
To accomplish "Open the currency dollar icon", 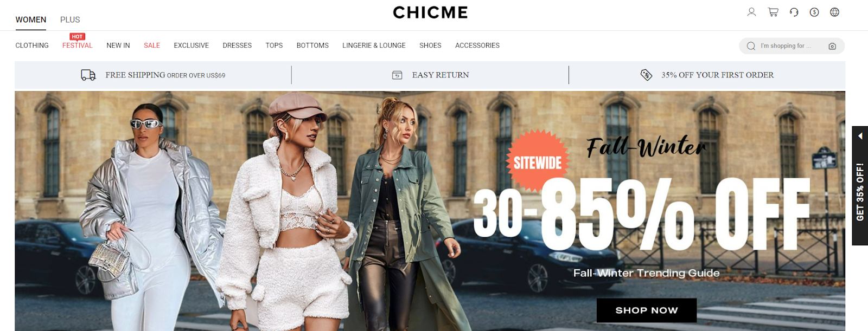I will pyautogui.click(x=814, y=12).
